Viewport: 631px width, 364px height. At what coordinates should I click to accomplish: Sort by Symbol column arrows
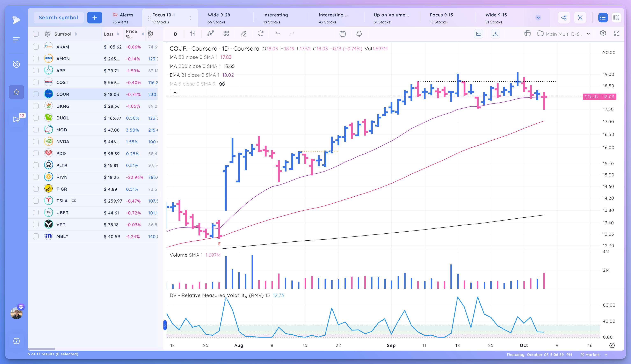tap(75, 34)
